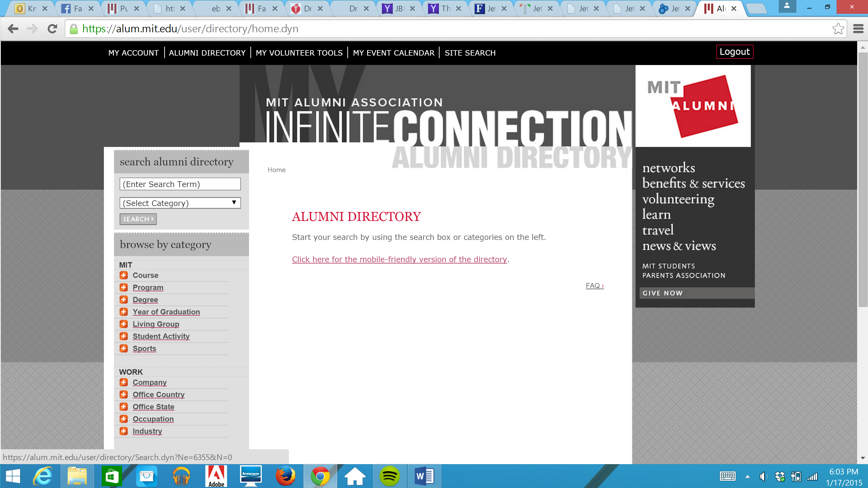Viewport: 868px width, 488px height.
Task: Launch Firefox from taskbar
Action: [285, 476]
